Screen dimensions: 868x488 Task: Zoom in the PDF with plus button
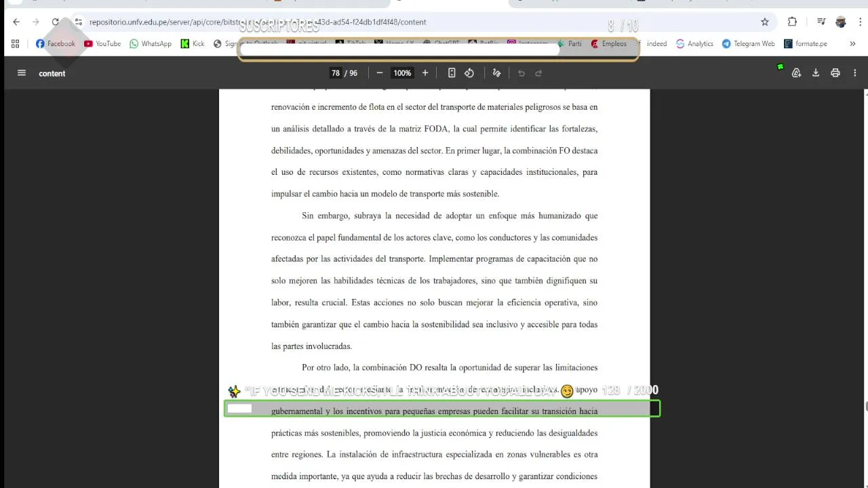click(425, 73)
